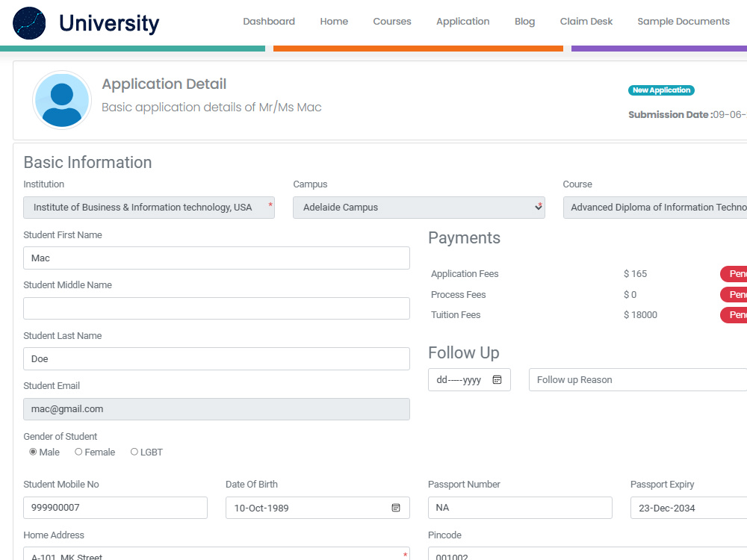Open the Date of Birth calendar picker icon
This screenshot has width=747, height=560.
[x=396, y=508]
